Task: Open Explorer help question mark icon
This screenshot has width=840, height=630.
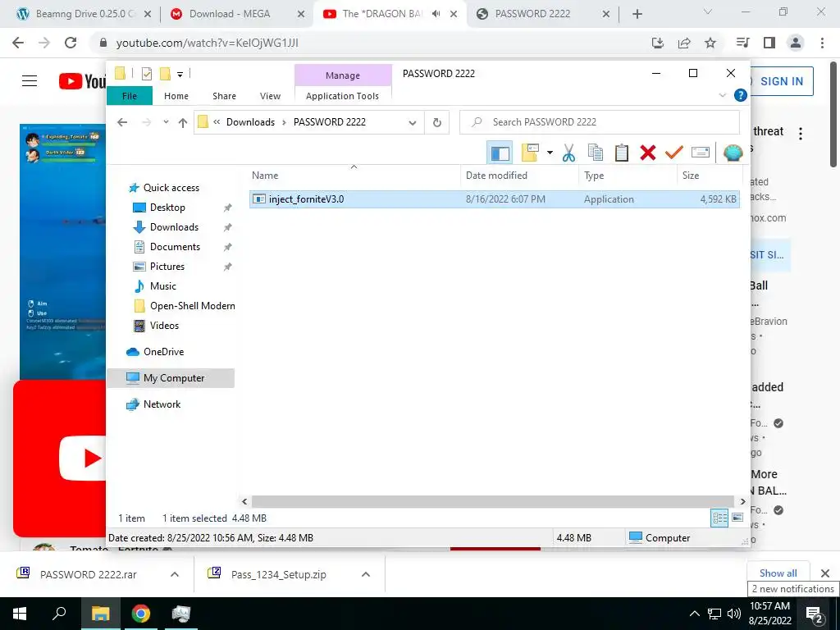Action: tap(741, 95)
